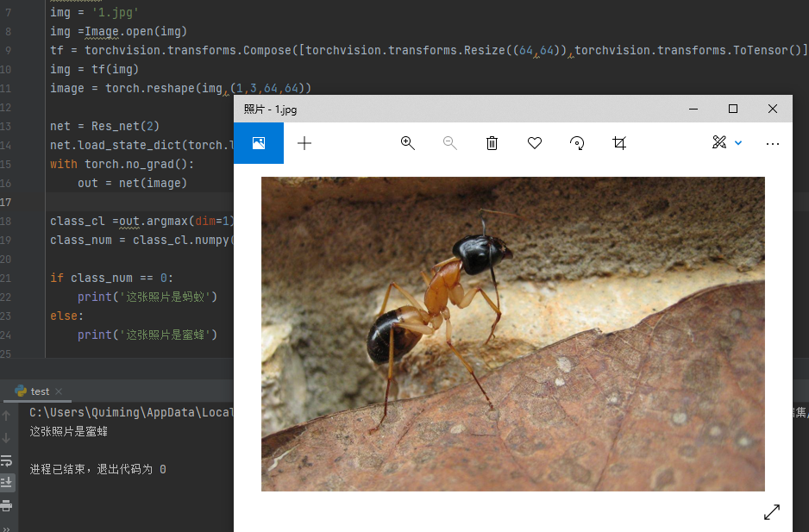809x532 pixels.
Task: Click line number 17 in the gutter
Action: point(6,203)
